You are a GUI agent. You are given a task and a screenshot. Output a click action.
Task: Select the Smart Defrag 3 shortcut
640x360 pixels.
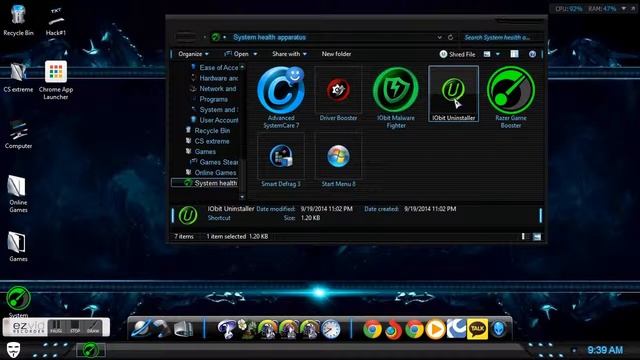tap(281, 161)
